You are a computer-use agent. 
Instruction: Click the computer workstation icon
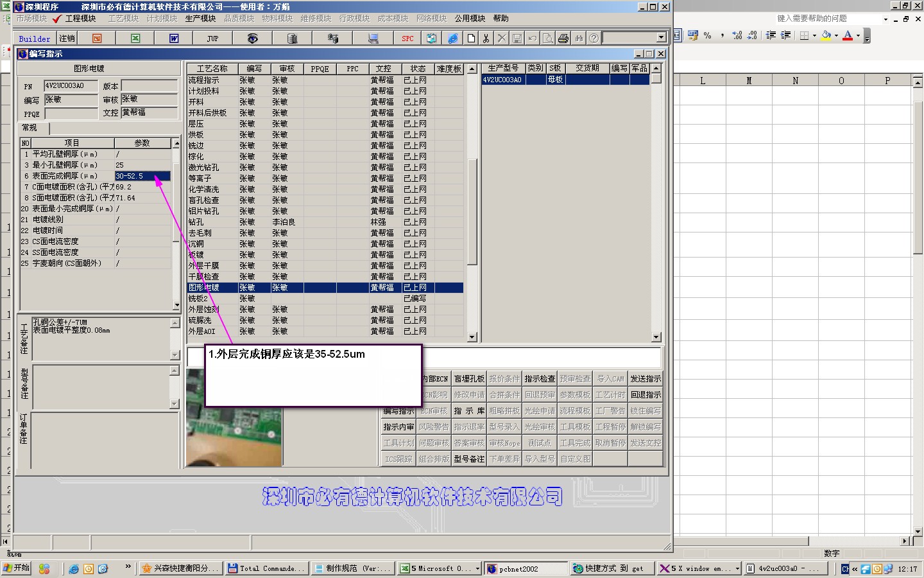click(x=373, y=39)
